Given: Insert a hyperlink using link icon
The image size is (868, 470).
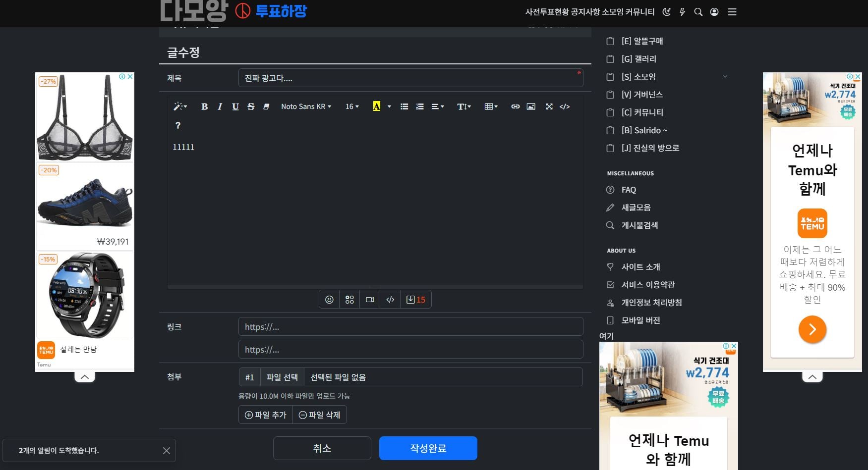Looking at the screenshot, I should click(516, 106).
